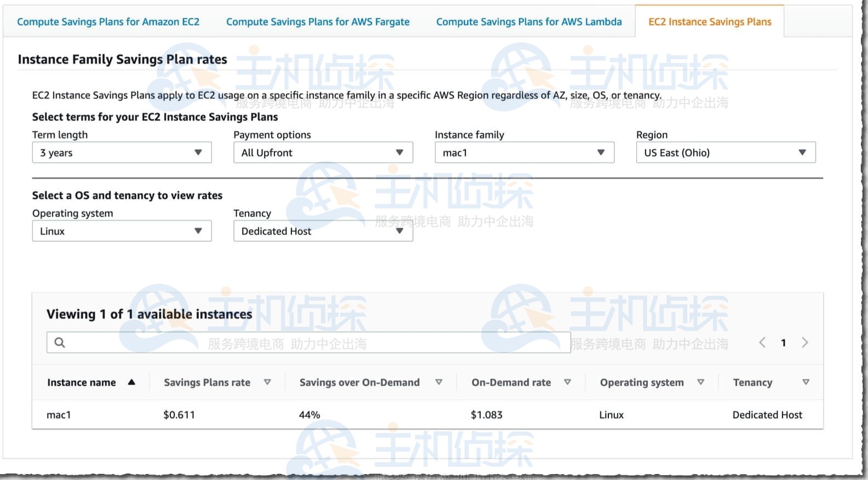Expand the Tenancy Dedicated Host dropdown

coord(323,231)
